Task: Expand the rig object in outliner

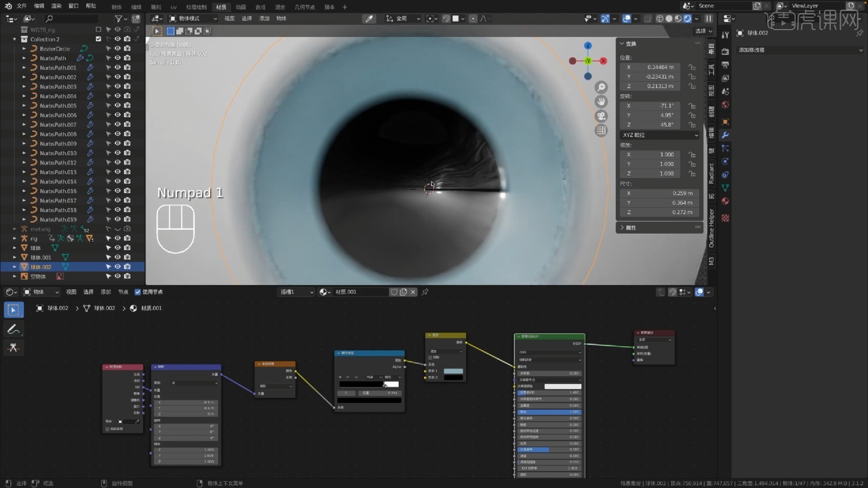Action: 14,238
